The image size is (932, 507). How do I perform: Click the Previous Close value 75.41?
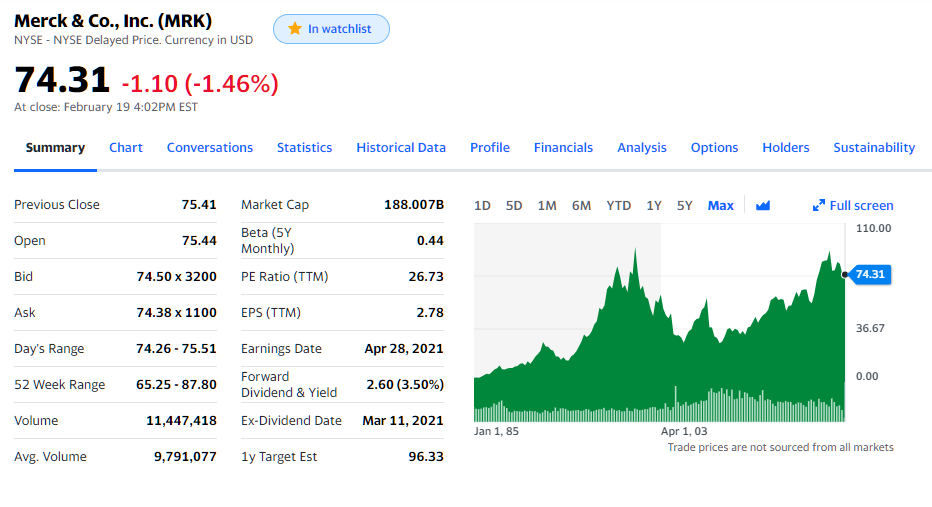pos(199,204)
